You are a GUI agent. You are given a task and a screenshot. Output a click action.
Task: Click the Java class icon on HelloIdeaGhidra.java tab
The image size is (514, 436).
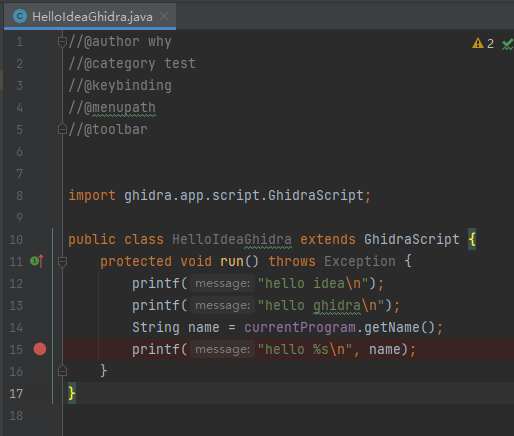pyautogui.click(x=20, y=16)
